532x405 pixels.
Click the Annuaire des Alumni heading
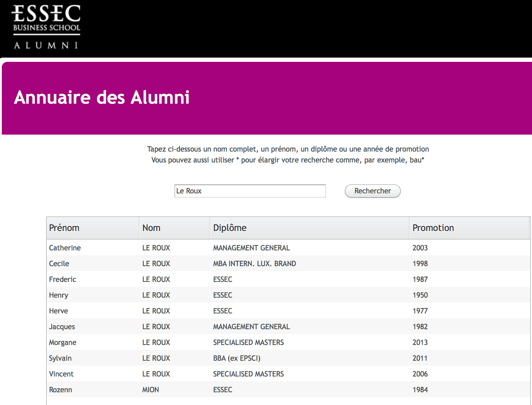(102, 97)
